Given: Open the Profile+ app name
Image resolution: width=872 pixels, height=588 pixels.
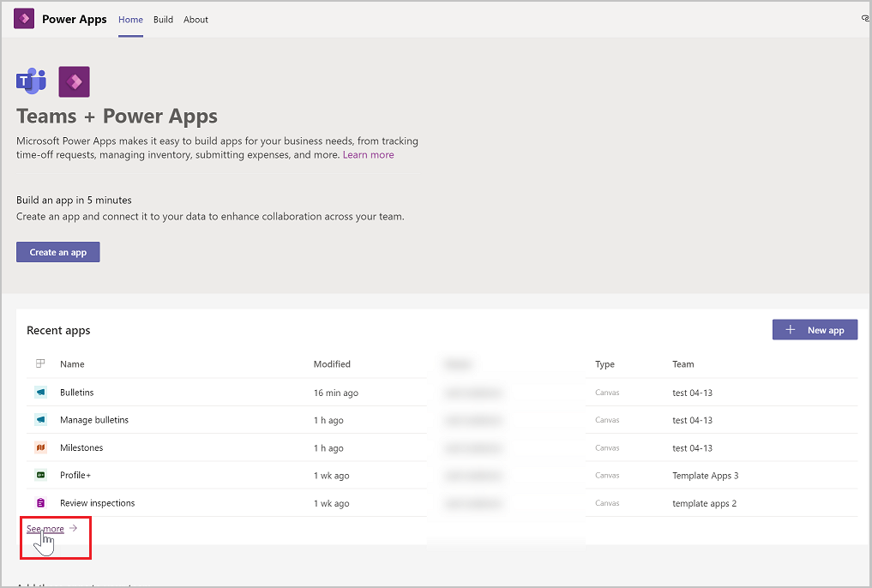Looking at the screenshot, I should click(75, 475).
